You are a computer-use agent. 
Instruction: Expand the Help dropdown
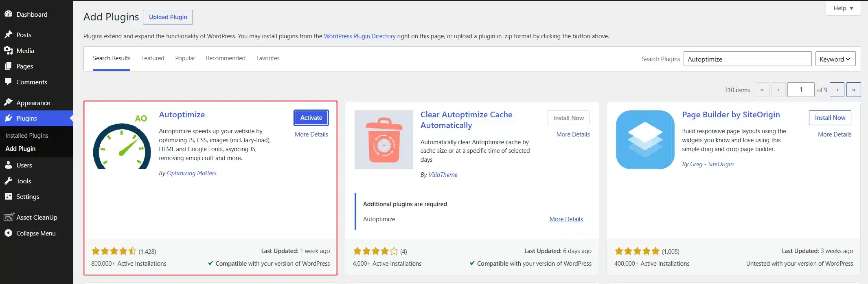click(843, 8)
